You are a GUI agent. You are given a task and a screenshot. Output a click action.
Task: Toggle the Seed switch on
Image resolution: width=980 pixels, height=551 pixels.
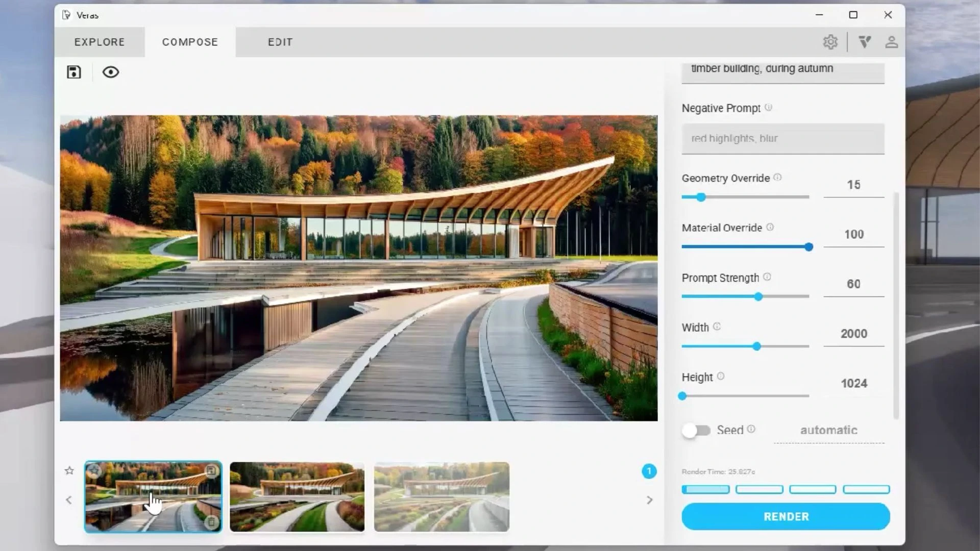(696, 431)
